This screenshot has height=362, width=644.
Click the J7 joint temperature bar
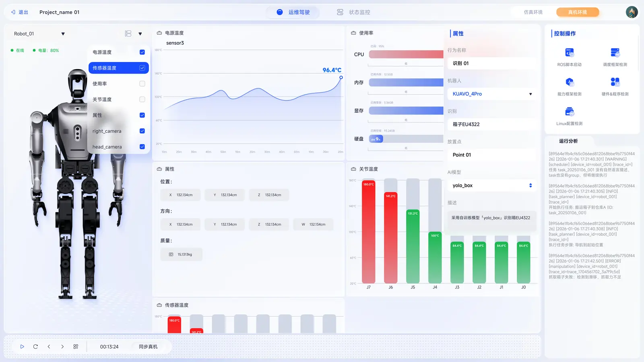(x=368, y=232)
